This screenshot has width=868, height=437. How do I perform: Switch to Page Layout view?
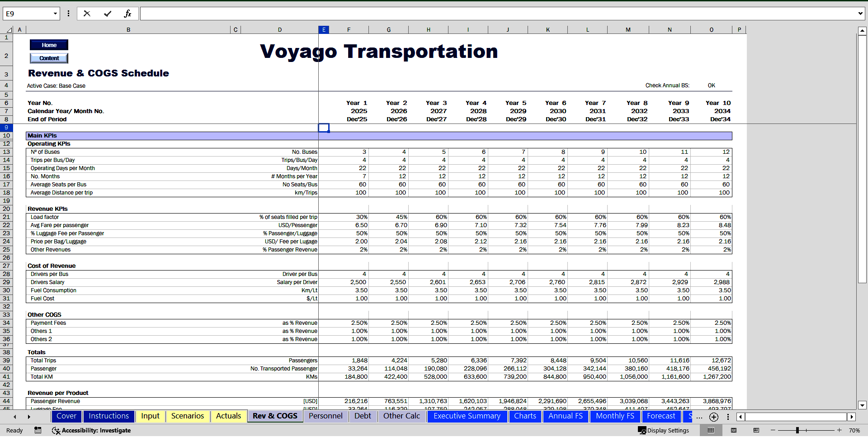[734, 430]
